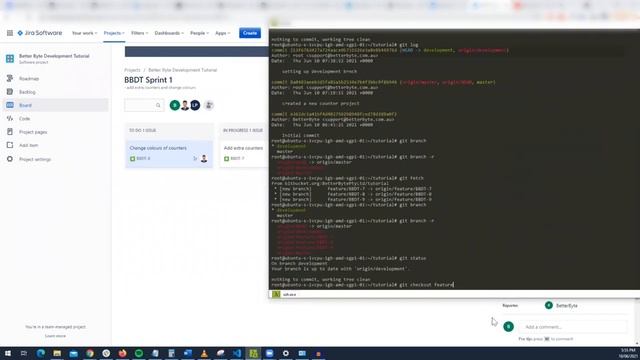Open Firefox from the taskbar

[122, 353]
